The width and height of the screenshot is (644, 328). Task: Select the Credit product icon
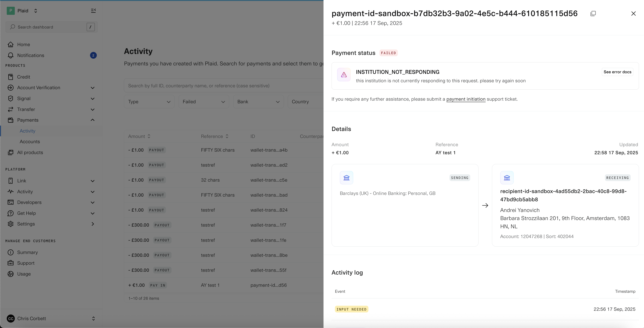click(x=11, y=77)
